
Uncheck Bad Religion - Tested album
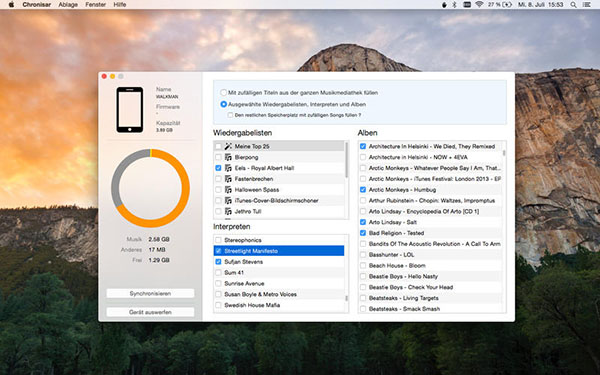click(363, 233)
